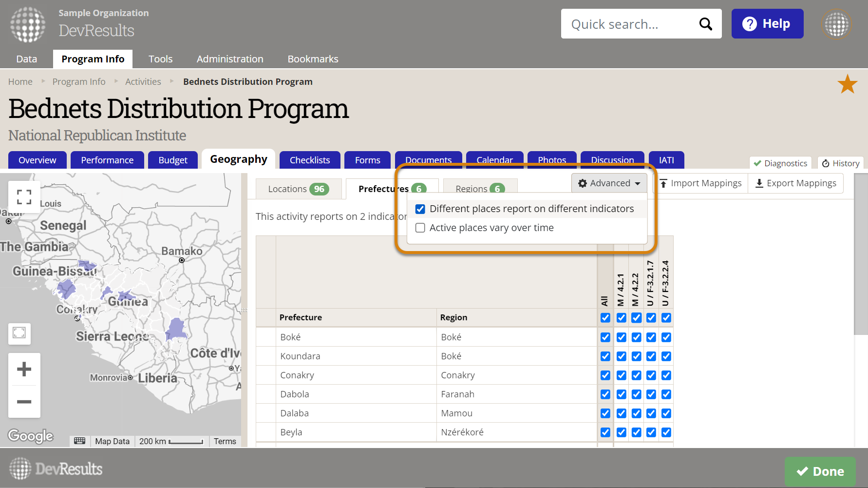Open the Program Info menu
The width and height of the screenshot is (868, 488).
point(93,59)
